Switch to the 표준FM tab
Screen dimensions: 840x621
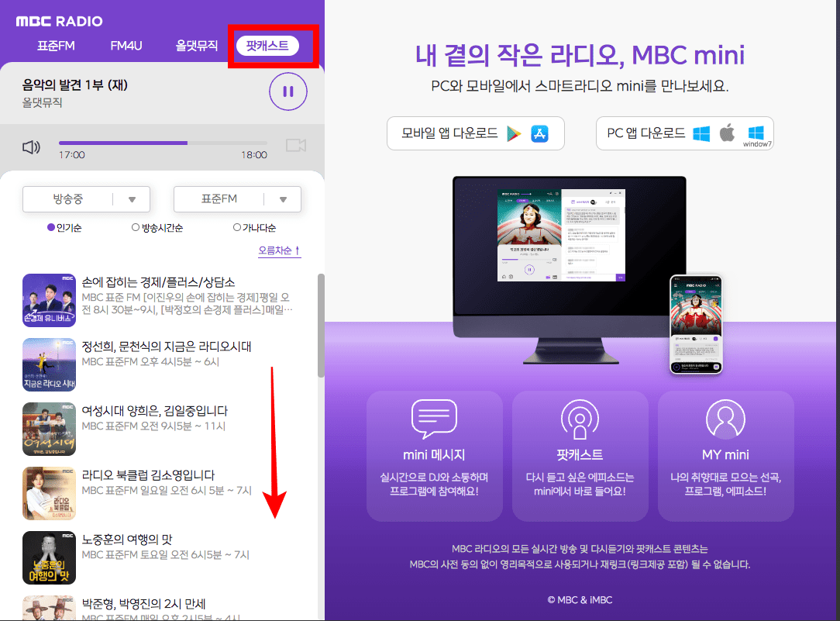tap(56, 46)
